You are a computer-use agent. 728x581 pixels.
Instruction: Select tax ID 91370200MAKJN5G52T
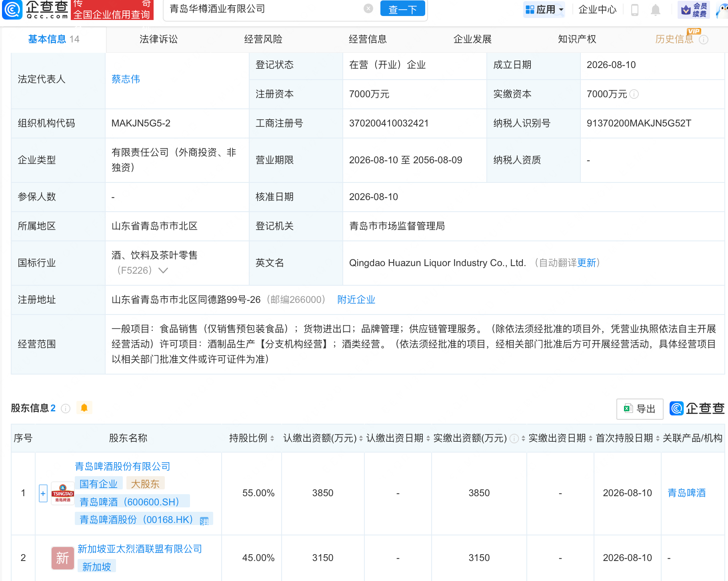tap(639, 123)
